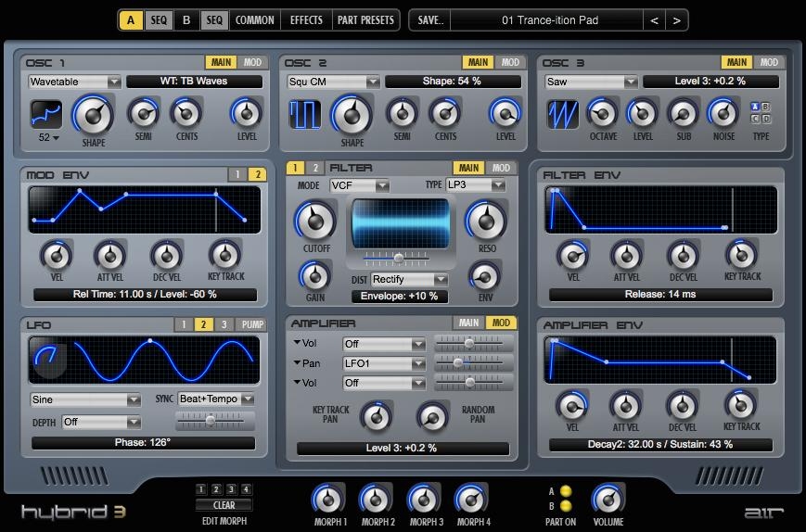Screen dimensions: 806x532
Task: Switch to the Effects tab
Action: coord(306,19)
